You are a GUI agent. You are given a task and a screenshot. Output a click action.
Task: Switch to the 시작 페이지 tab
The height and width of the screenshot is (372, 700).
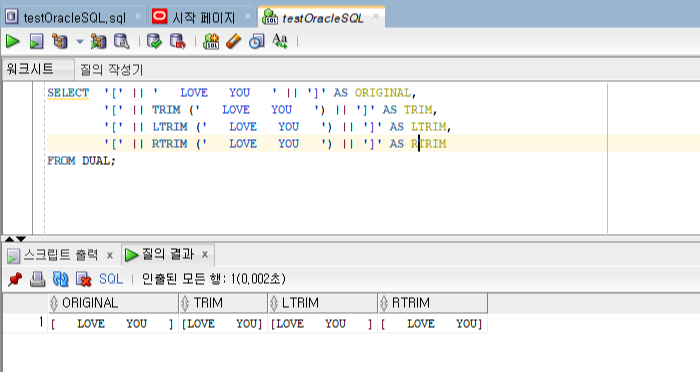(x=204, y=18)
